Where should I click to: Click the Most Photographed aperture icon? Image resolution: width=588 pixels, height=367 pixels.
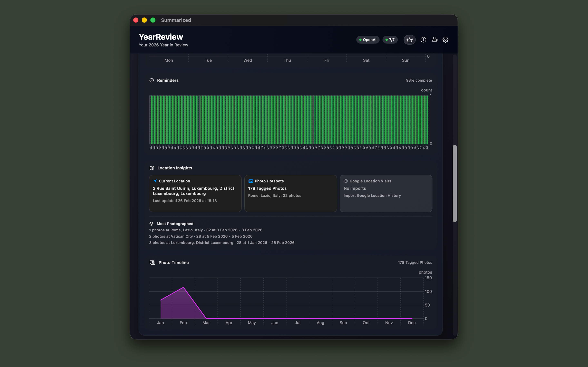151,224
